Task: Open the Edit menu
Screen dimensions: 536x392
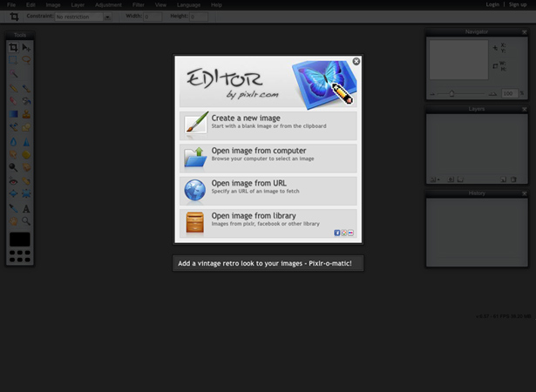Action: (31, 4)
